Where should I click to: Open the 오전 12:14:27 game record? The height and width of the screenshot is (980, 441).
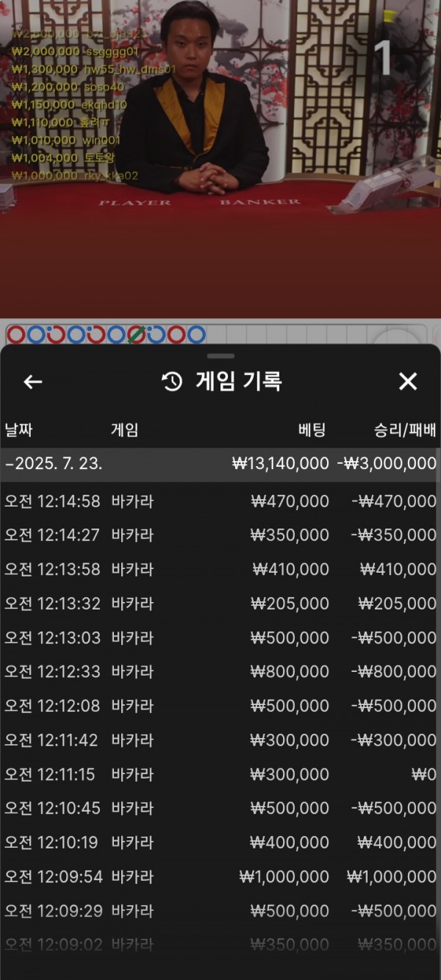[220, 535]
